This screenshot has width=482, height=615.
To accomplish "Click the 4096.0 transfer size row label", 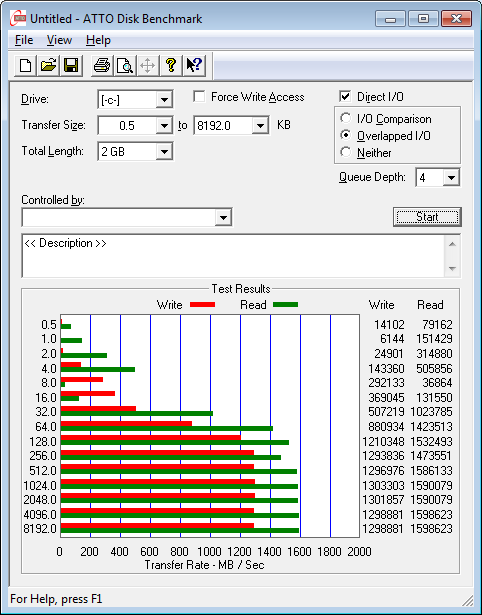I will coord(40,514).
